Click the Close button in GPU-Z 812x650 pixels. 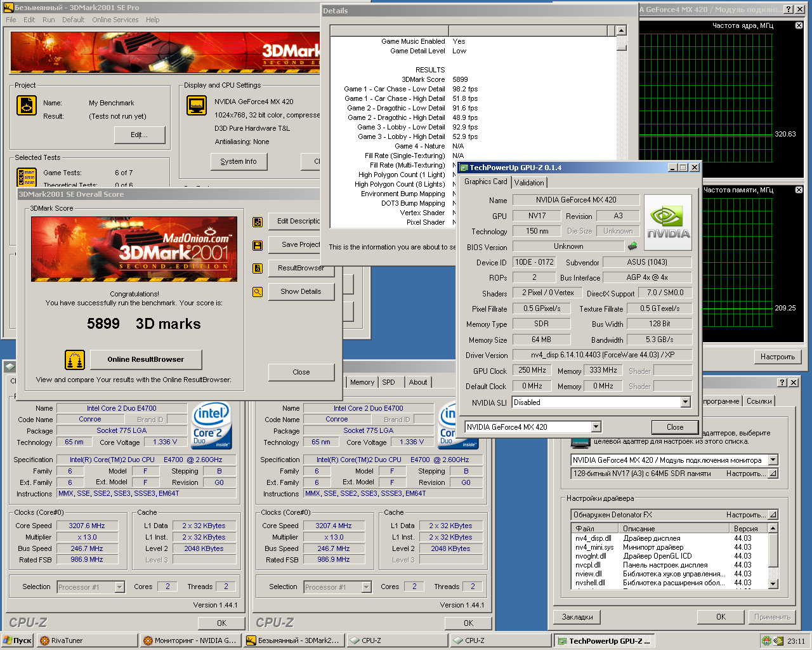pyautogui.click(x=675, y=427)
